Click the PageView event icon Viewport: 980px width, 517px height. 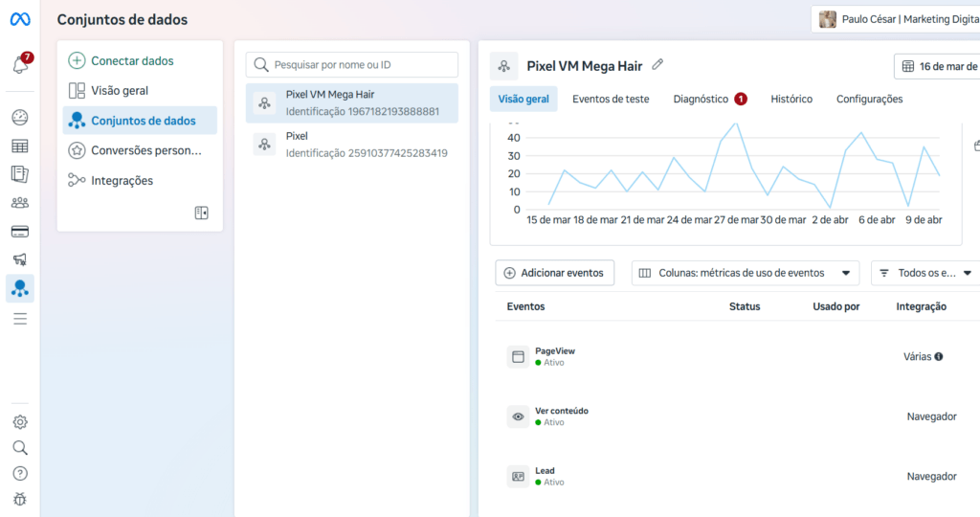tap(518, 356)
